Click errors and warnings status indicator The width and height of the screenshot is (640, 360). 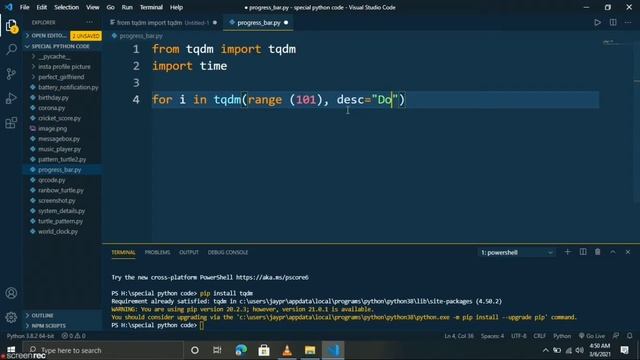click(x=73, y=336)
